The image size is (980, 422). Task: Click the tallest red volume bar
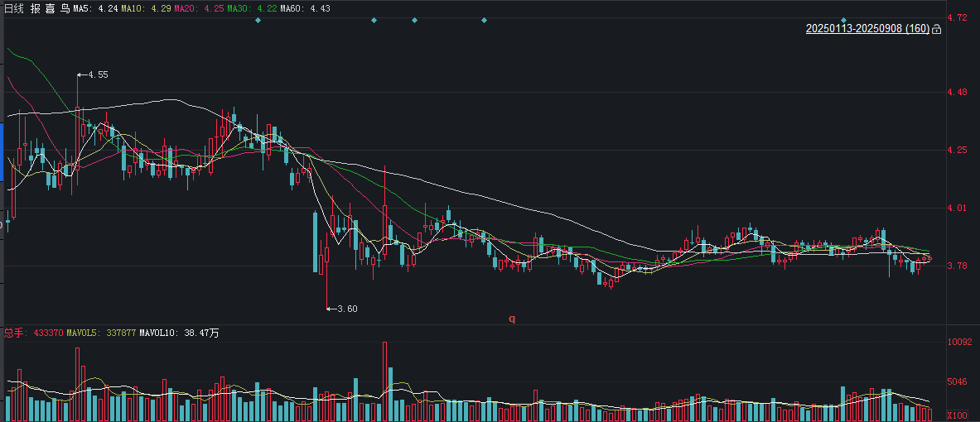pos(384,381)
